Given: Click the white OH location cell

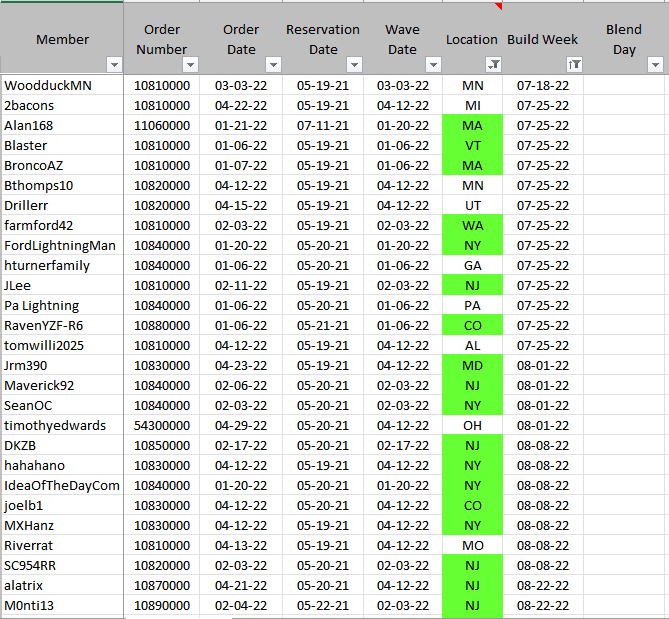Looking at the screenshot, I should (472, 426).
